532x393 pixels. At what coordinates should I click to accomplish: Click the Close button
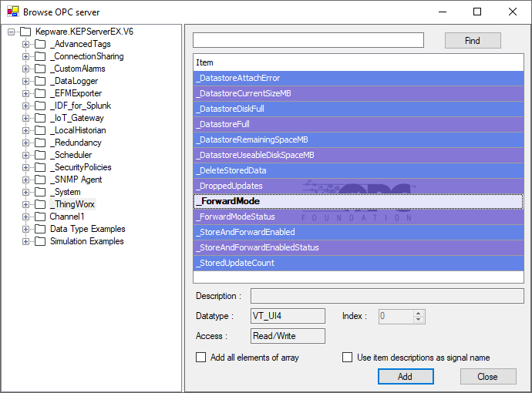(x=488, y=377)
